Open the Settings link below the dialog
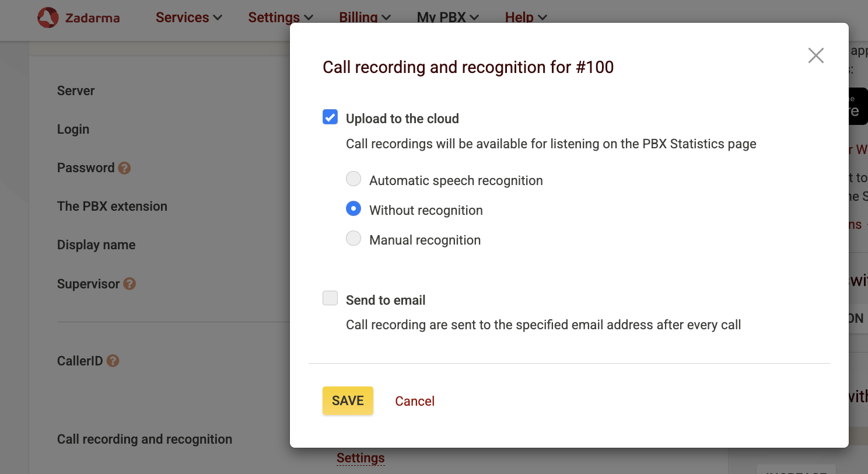The width and height of the screenshot is (868, 474). click(360, 458)
